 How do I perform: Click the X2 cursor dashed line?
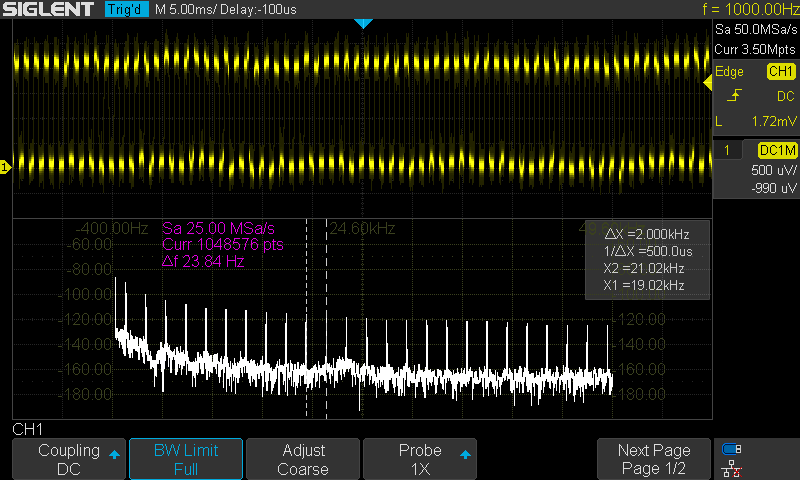326,320
